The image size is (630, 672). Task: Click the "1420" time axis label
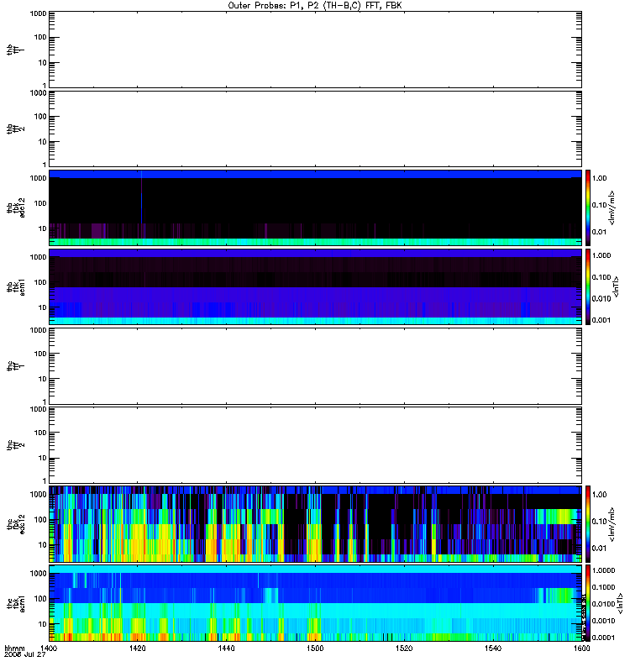pos(137,648)
